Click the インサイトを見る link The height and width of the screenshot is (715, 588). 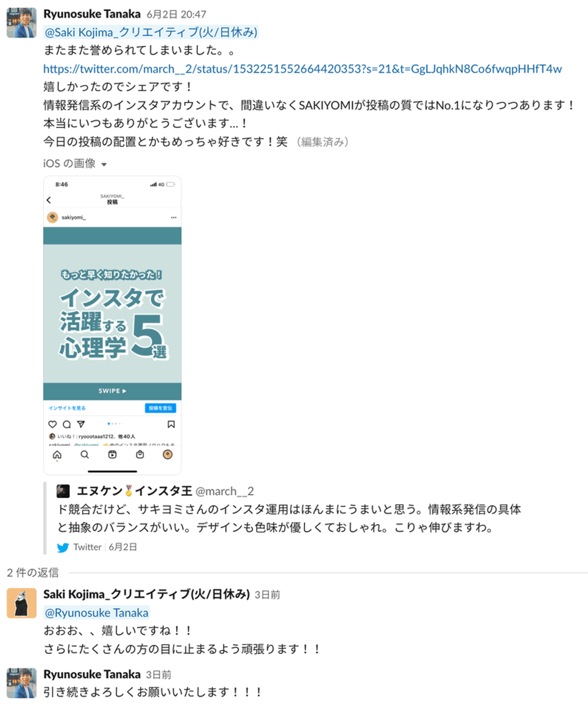tap(67, 408)
